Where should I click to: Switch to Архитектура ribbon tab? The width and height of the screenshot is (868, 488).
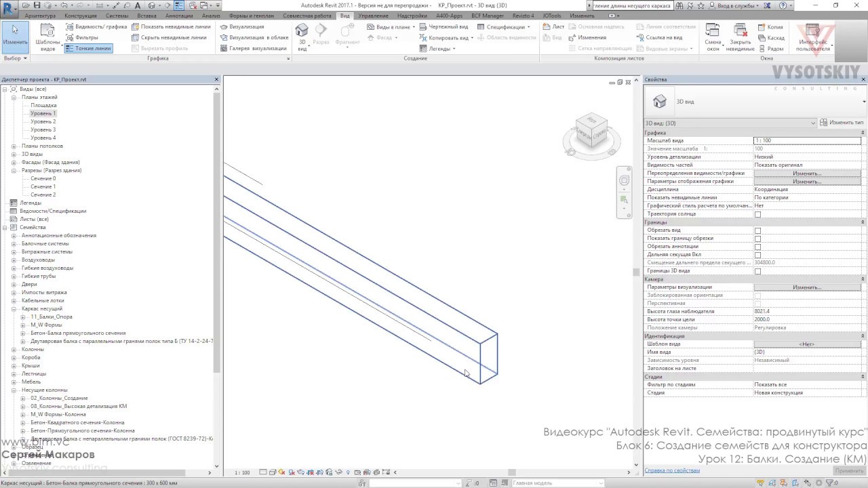40,16
